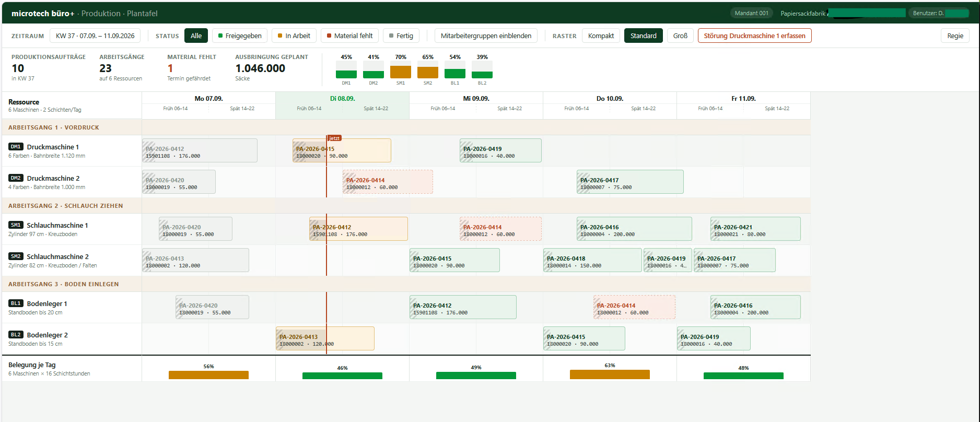
Task: Open order PA-2026-0419 on Druckmaschine 1
Action: click(x=500, y=150)
